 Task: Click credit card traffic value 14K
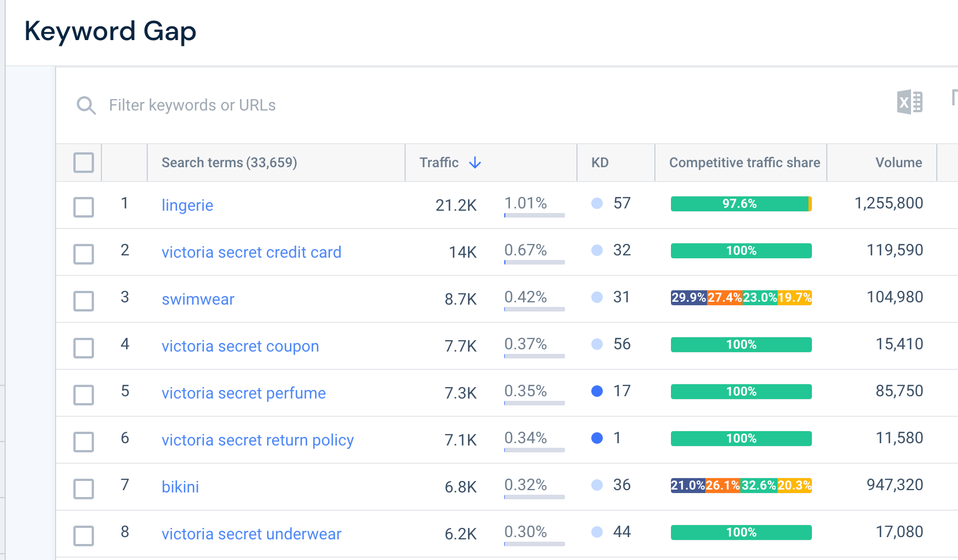click(463, 252)
